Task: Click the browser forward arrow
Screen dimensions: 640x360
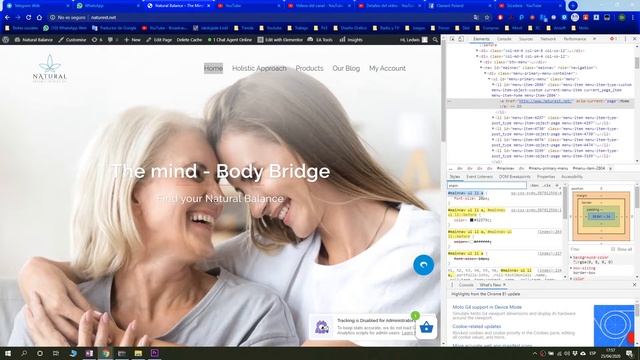Action: (x=18, y=18)
